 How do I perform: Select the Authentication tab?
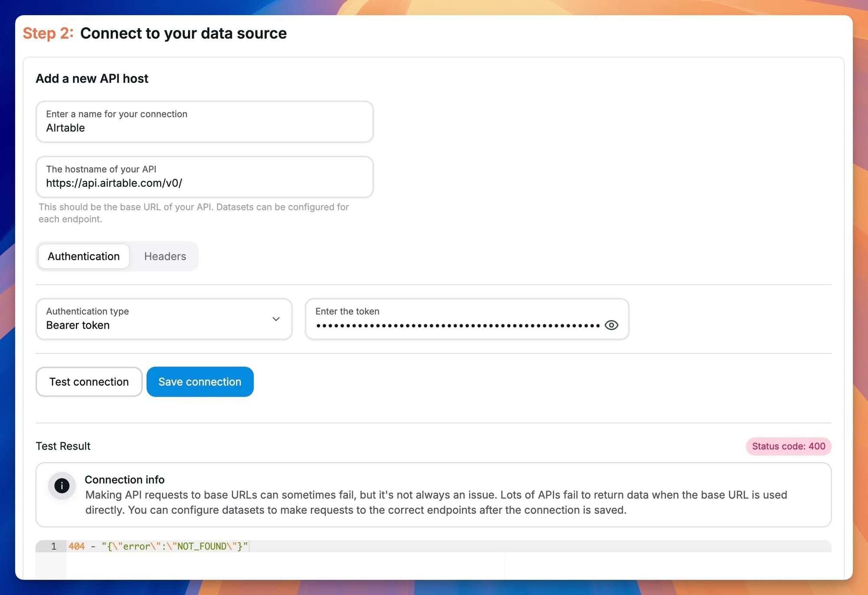coord(83,256)
